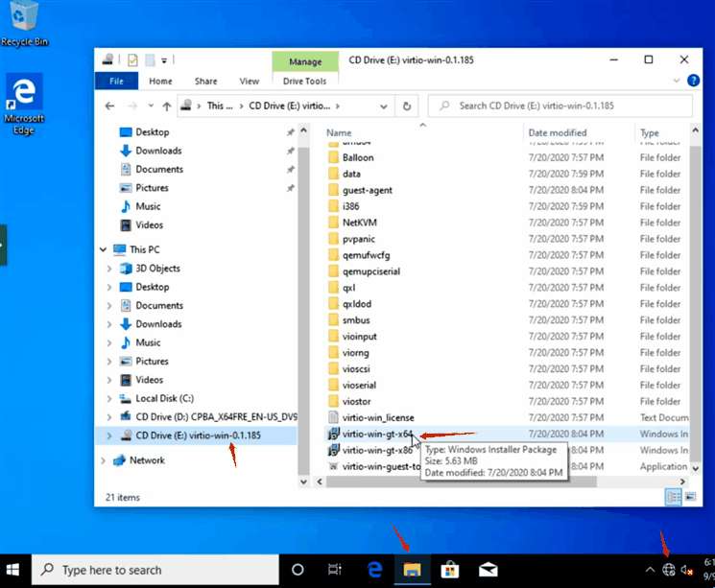The image size is (715, 588).
Task: Expand the Network node
Action: coord(103,460)
